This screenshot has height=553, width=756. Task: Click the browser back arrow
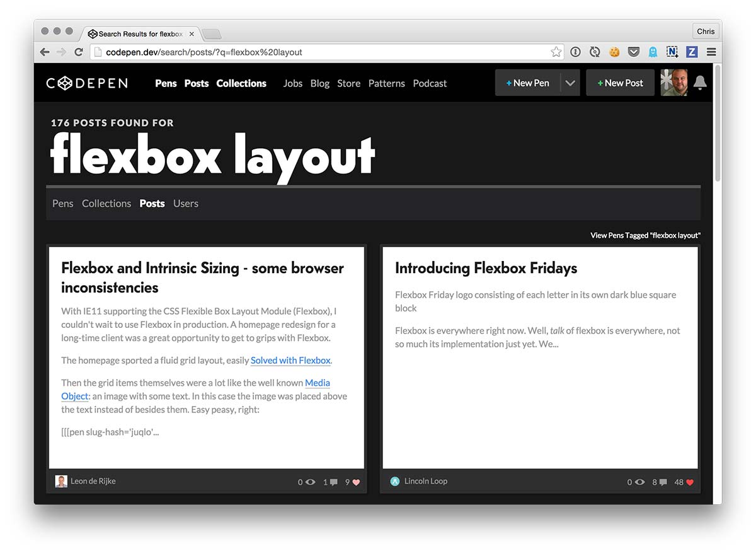(45, 52)
